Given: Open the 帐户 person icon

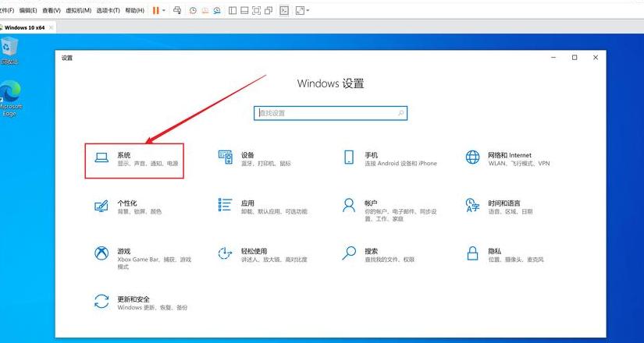Looking at the screenshot, I should tap(349, 205).
